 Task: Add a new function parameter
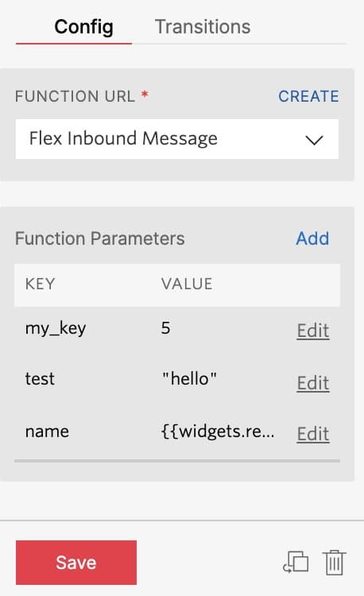click(312, 238)
